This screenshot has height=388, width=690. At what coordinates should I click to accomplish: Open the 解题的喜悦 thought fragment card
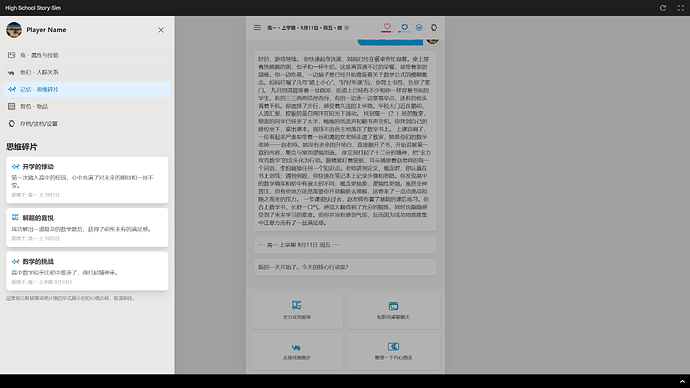coord(87,227)
